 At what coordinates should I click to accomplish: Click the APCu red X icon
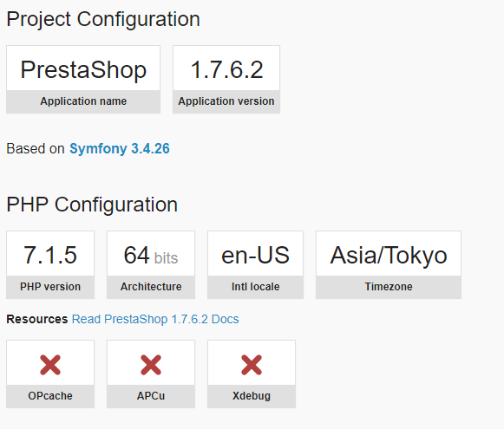151,365
